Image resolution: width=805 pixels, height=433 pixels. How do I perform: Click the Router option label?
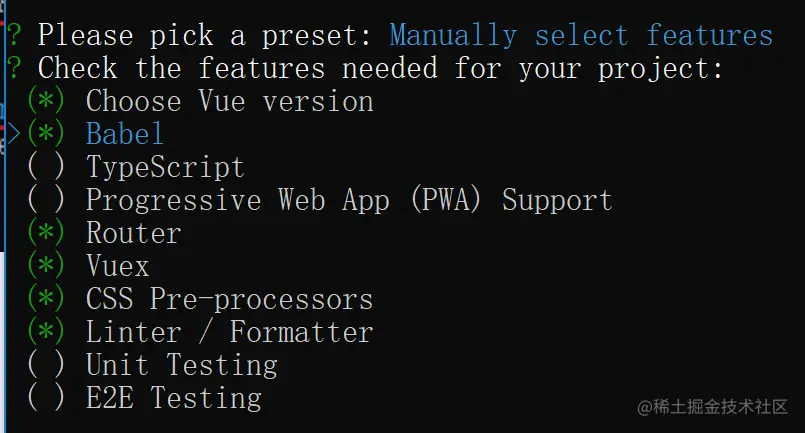pos(133,233)
